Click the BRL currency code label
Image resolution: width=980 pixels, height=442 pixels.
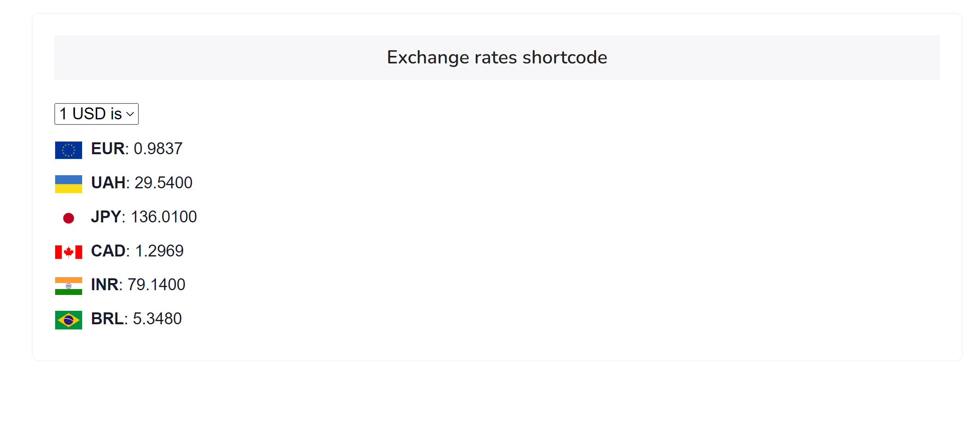tap(107, 319)
